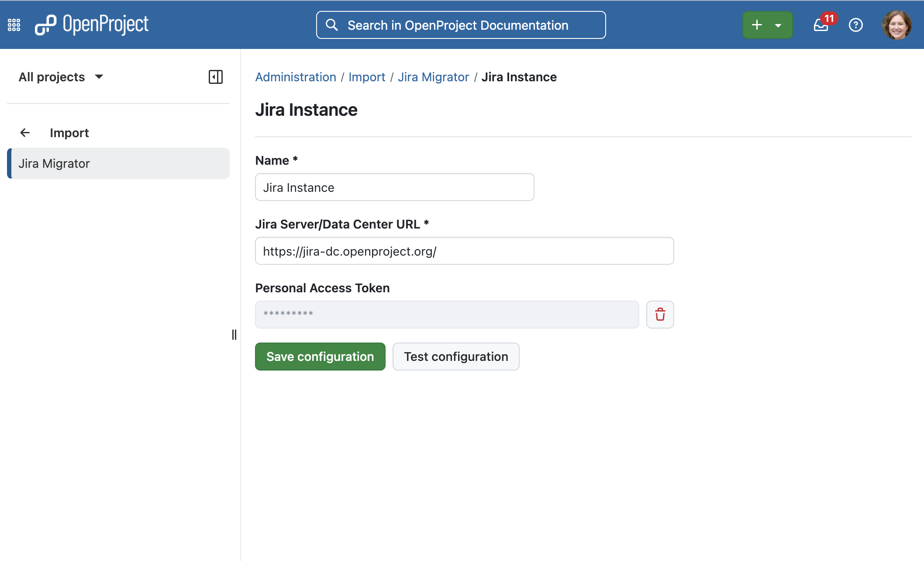Open notifications inbox with 11 badge
Screen dimensions: 924x561
pyautogui.click(x=822, y=25)
